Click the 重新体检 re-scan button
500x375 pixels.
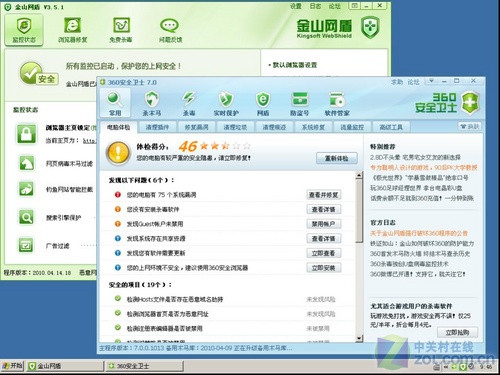pyautogui.click(x=336, y=158)
